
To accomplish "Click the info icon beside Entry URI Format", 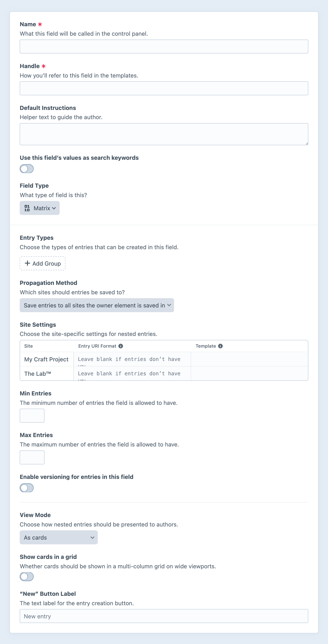I will tap(121, 346).
